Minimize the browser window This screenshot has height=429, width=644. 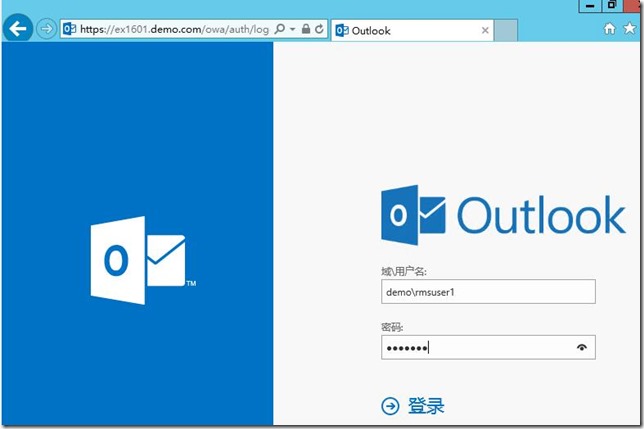(x=590, y=6)
